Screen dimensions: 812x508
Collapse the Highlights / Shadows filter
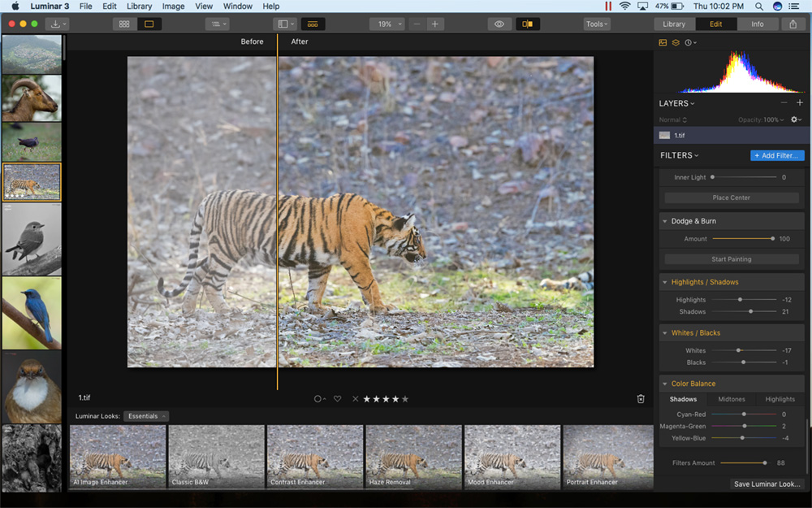pyautogui.click(x=665, y=281)
